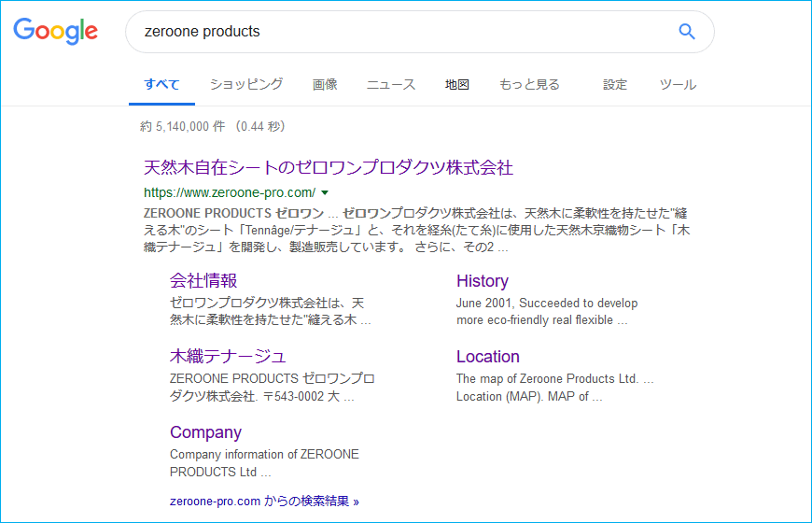Switch to the 地図 tab
812x523 pixels.
point(456,84)
